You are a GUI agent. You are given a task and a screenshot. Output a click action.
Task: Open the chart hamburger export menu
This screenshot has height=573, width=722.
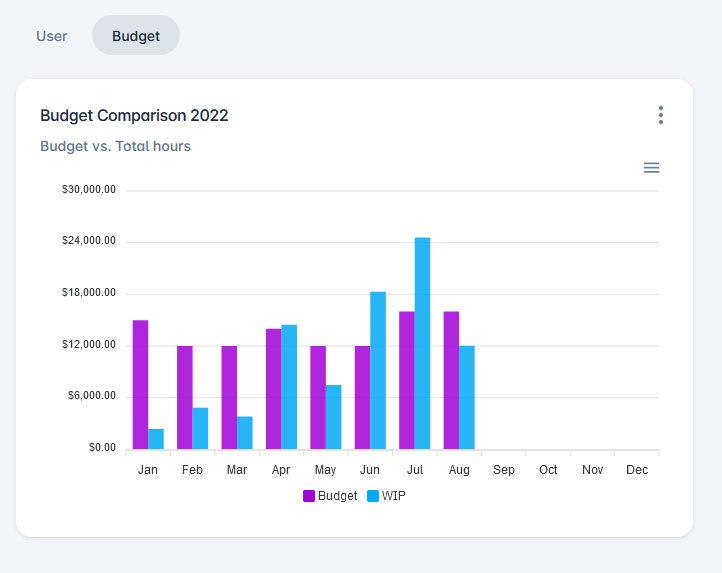tap(651, 168)
